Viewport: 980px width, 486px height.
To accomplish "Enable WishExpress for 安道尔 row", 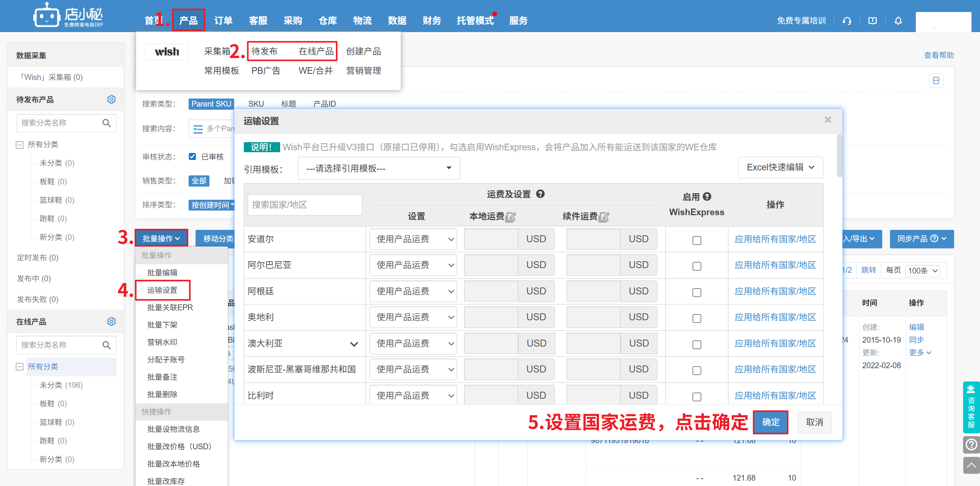I will (697, 240).
